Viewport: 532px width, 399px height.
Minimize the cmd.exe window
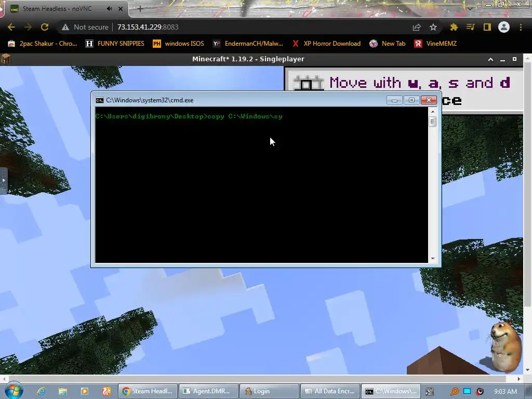(394, 100)
